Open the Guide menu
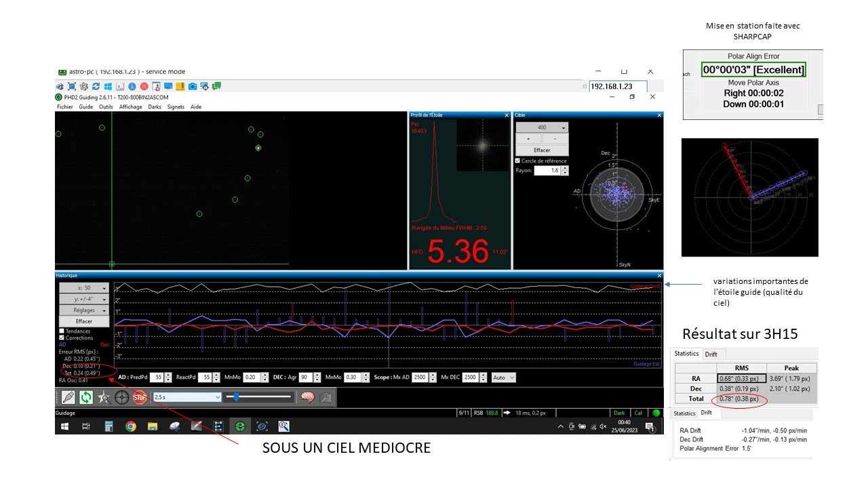This screenshot has height=488, width=868. pos(86,106)
